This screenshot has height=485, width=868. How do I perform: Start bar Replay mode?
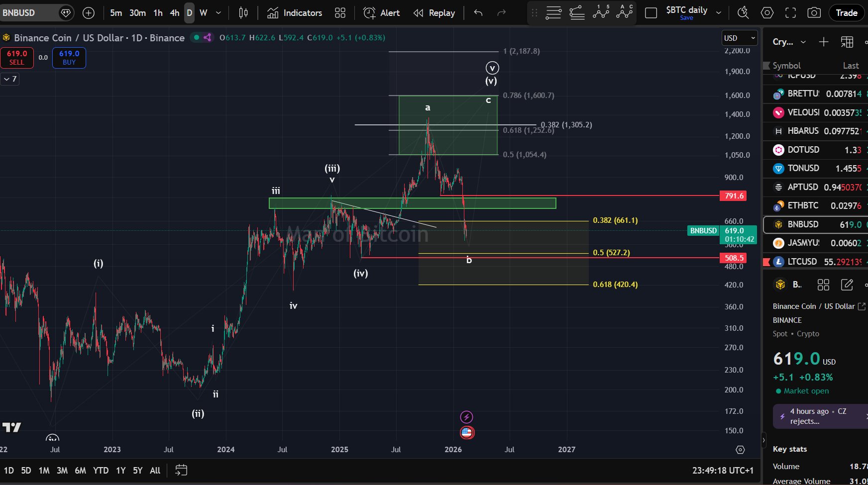click(x=434, y=13)
